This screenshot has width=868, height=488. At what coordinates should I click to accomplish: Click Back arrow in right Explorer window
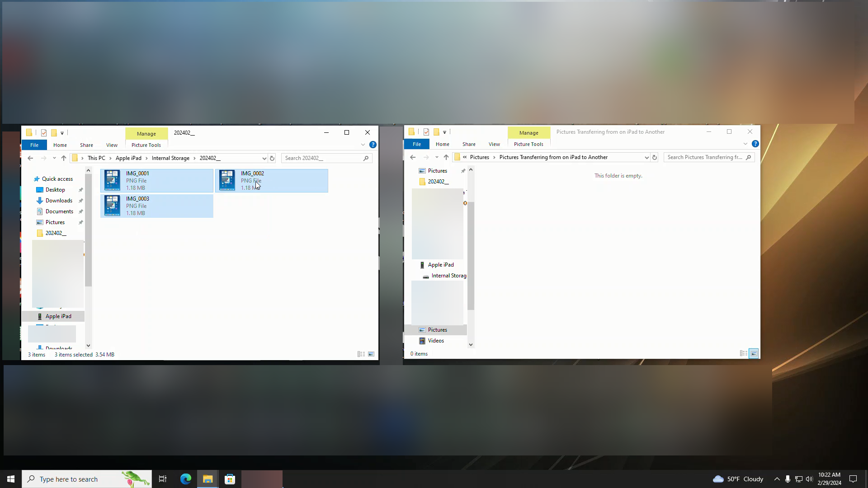click(x=413, y=157)
